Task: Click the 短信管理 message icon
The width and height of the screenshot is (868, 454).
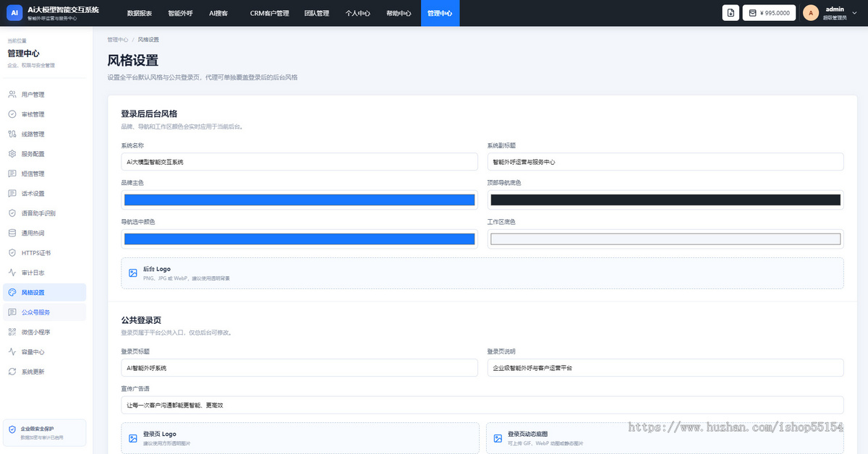Action: [12, 174]
